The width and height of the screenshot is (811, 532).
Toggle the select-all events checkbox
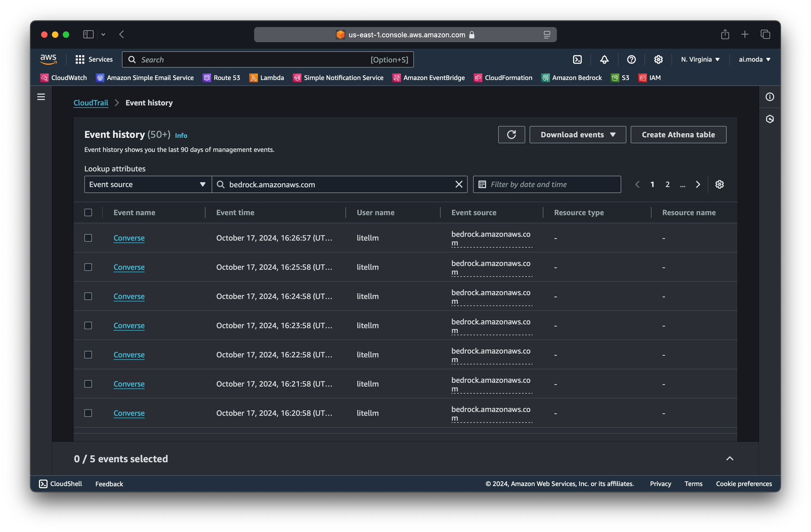click(x=88, y=212)
